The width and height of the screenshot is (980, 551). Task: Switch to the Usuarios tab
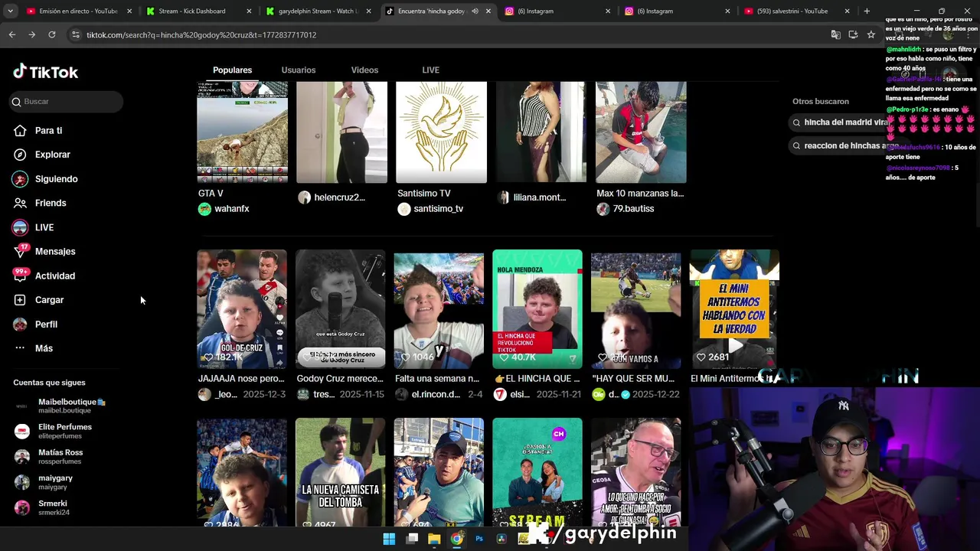tap(298, 70)
